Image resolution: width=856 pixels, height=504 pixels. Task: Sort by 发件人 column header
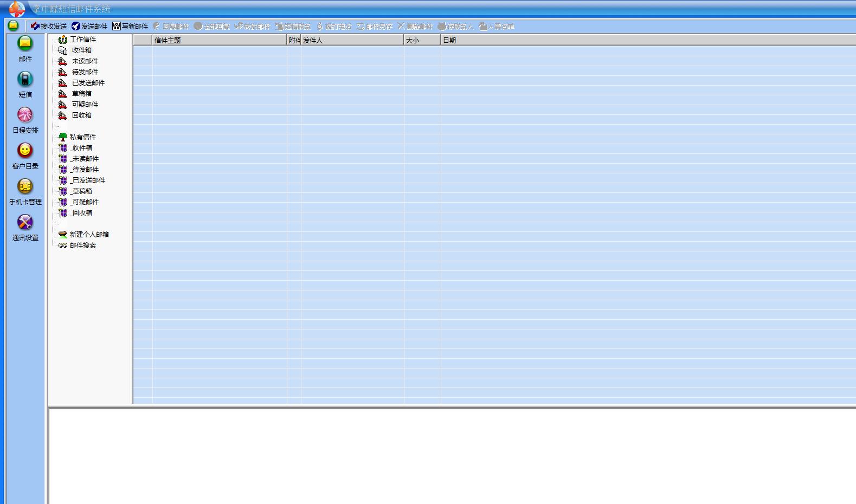(x=352, y=40)
